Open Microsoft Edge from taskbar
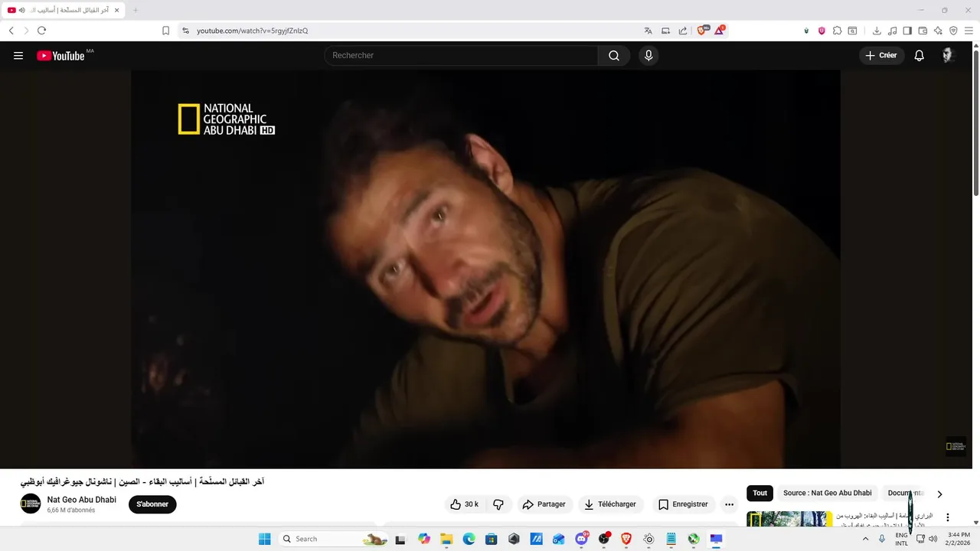 click(x=469, y=539)
